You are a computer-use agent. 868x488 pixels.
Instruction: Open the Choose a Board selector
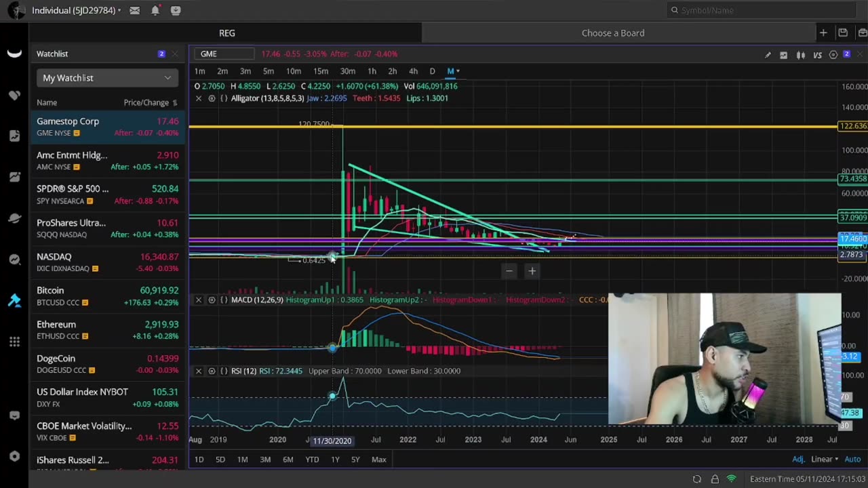(x=613, y=33)
